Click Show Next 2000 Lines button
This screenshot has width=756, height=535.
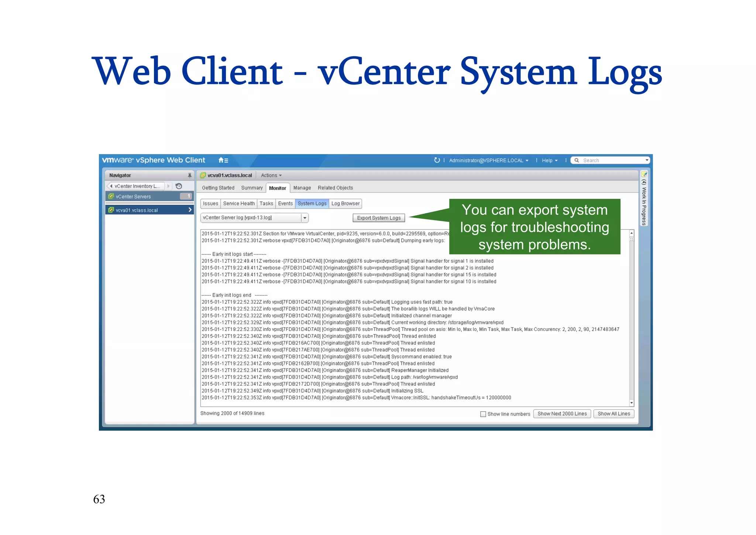562,414
